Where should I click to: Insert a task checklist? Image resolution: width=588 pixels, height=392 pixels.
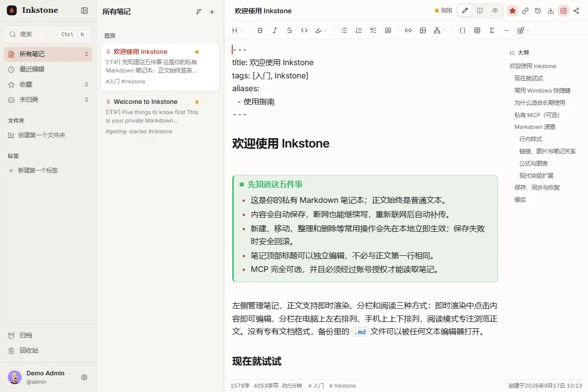(373, 30)
